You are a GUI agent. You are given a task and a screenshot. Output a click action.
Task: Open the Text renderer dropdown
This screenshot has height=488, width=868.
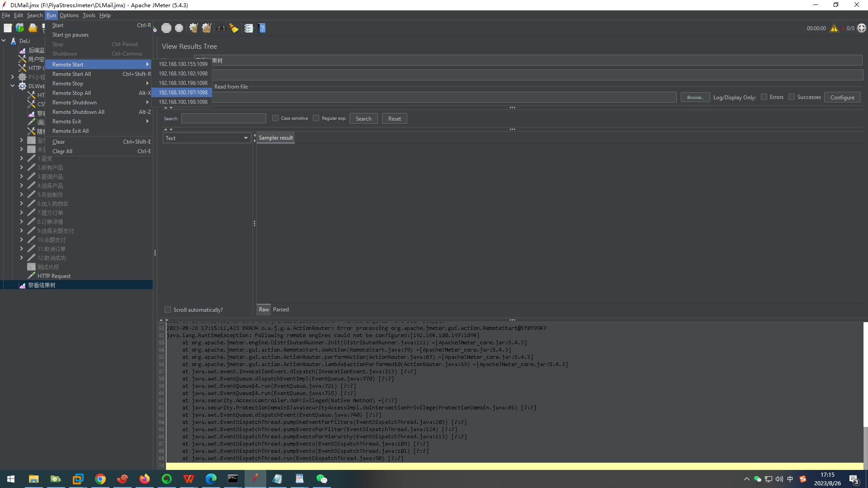coord(207,138)
